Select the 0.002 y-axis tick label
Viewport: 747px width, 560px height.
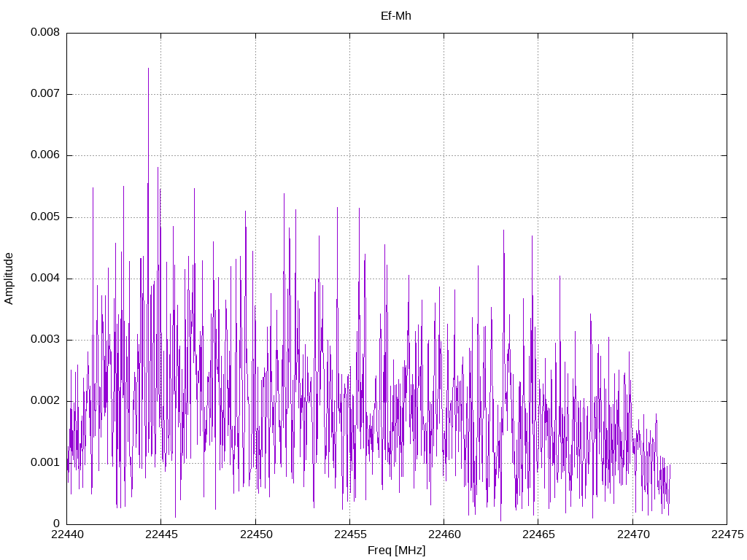click(x=44, y=401)
